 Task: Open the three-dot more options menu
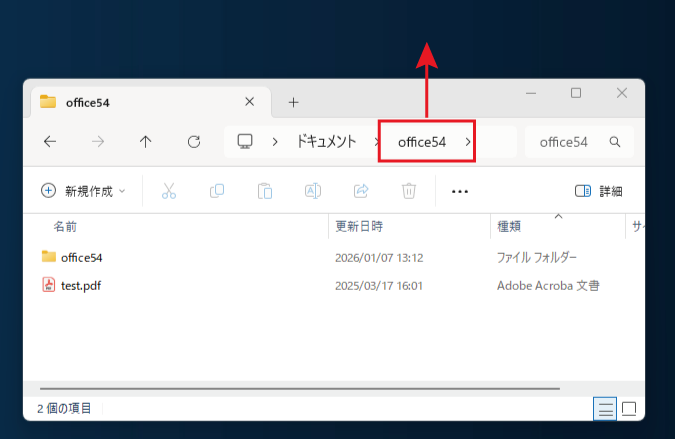[x=460, y=192]
